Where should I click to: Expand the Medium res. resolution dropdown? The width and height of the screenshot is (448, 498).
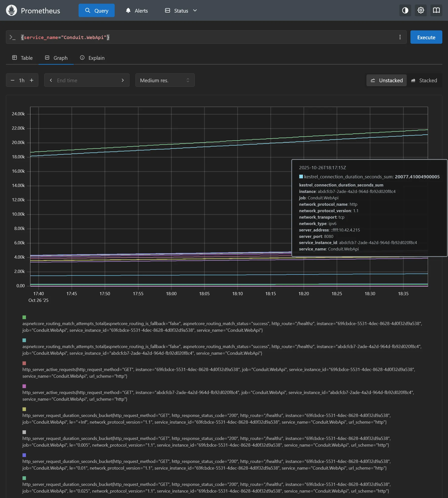165,80
